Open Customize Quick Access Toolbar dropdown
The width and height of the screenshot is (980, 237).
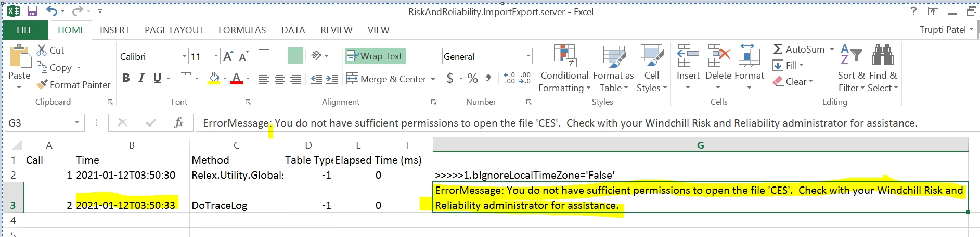click(100, 11)
